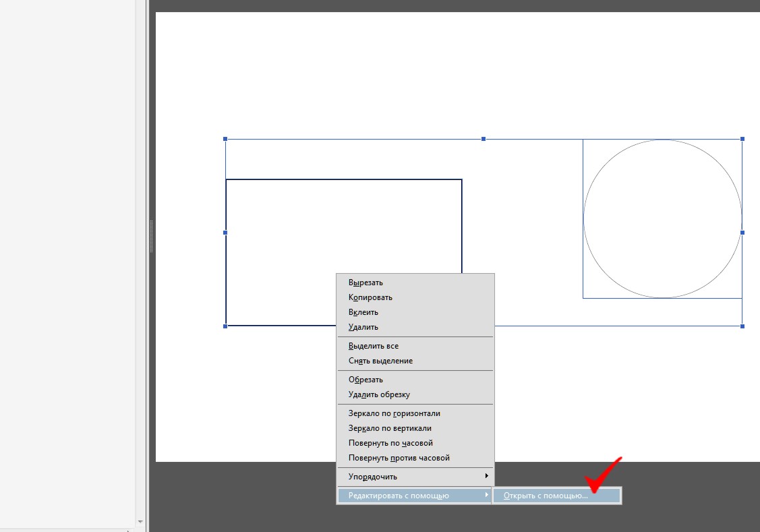Screen dimensions: 760x532
Task: Click the scroll down arrow in left panel
Action: (x=140, y=522)
